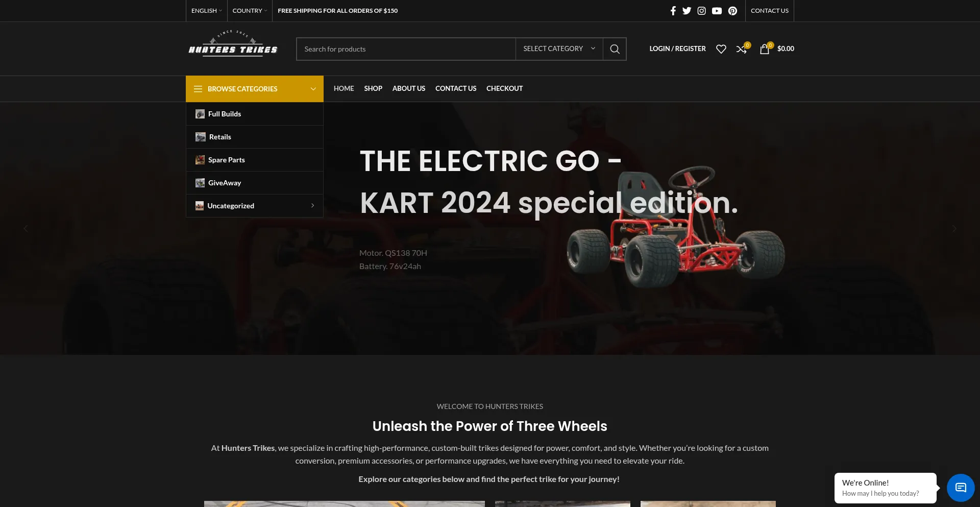Open the shopping cart bag icon
This screenshot has height=507, width=980.
[764, 49]
